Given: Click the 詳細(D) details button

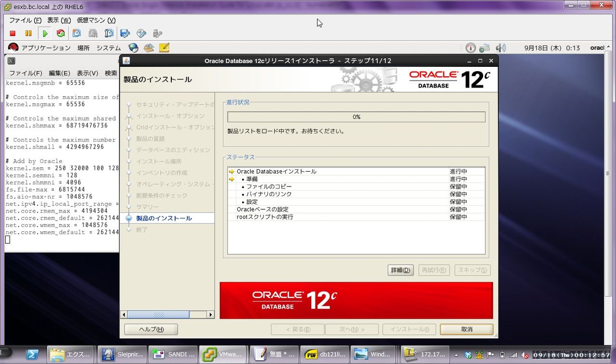Looking at the screenshot, I should click(400, 270).
